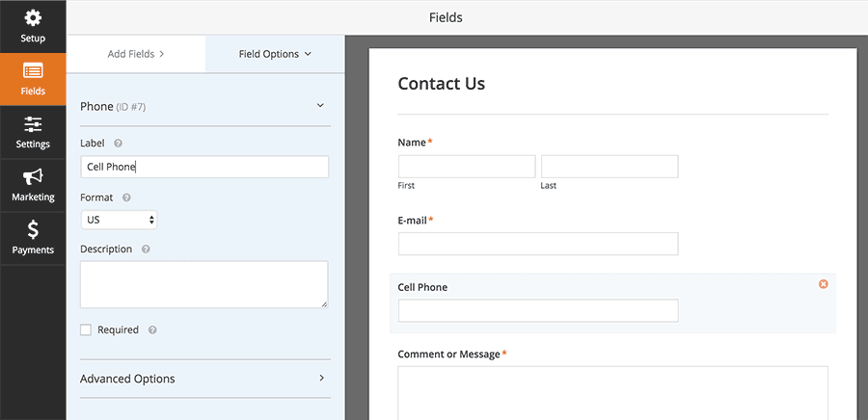Show help tooltip next to Format

coord(126,197)
